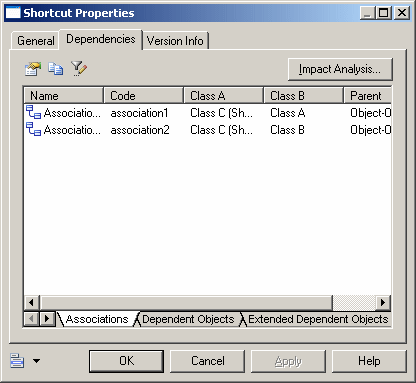Select 'Associatio...' name in association2 row

(72, 130)
